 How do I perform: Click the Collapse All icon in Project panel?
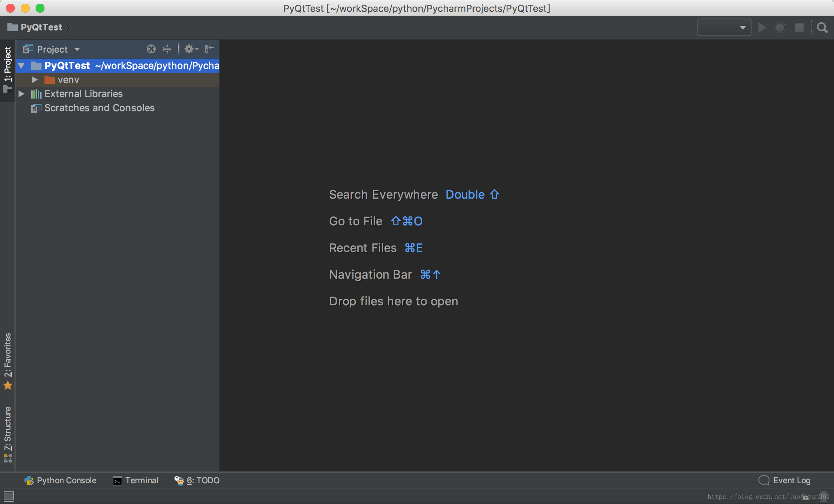(167, 49)
